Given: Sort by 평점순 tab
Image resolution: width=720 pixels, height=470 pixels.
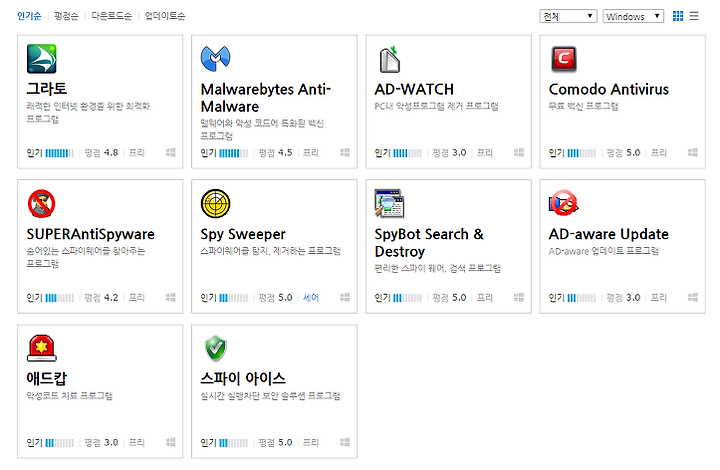Looking at the screenshot, I should click(66, 16).
